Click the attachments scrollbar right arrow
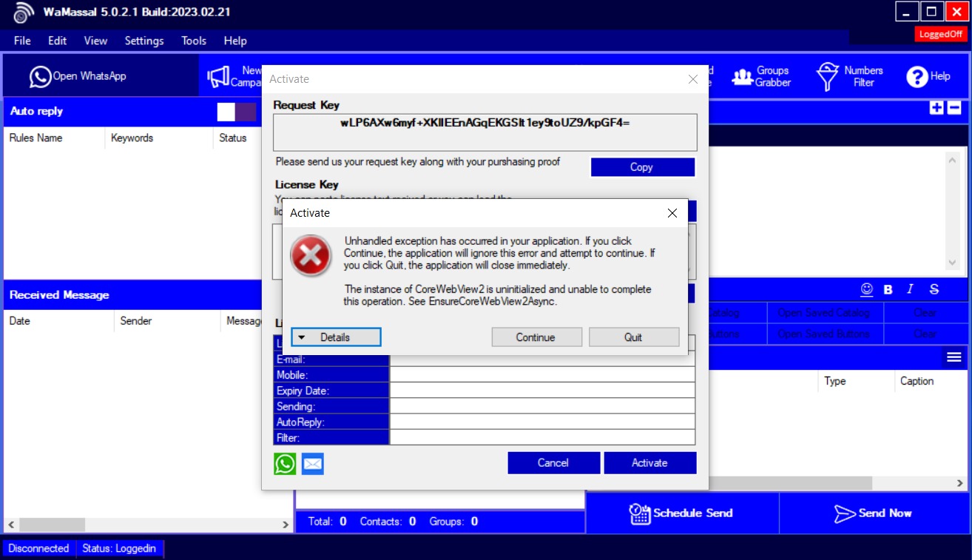This screenshot has width=972, height=560. [x=960, y=483]
